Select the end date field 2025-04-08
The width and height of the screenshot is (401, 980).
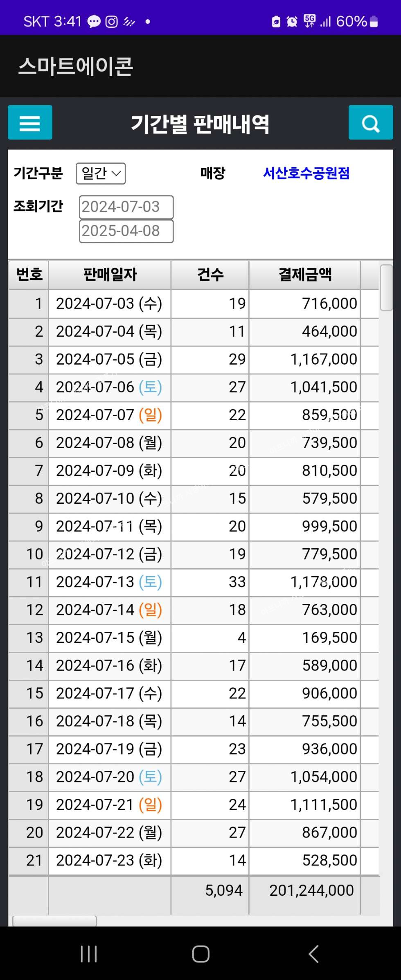coord(126,231)
